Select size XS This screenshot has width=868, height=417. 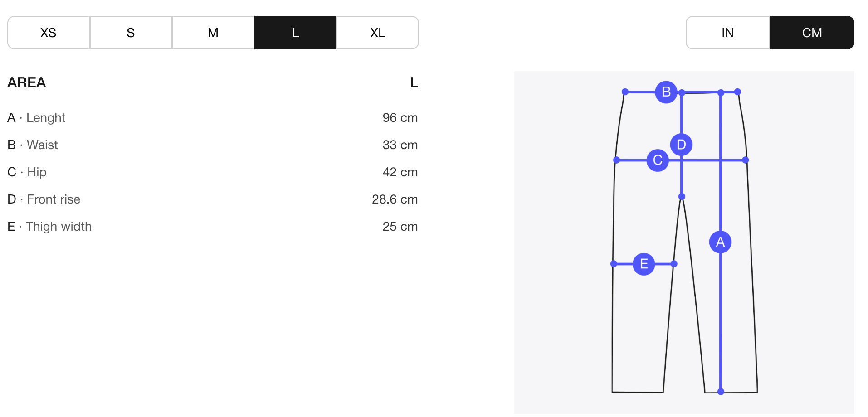tap(49, 33)
